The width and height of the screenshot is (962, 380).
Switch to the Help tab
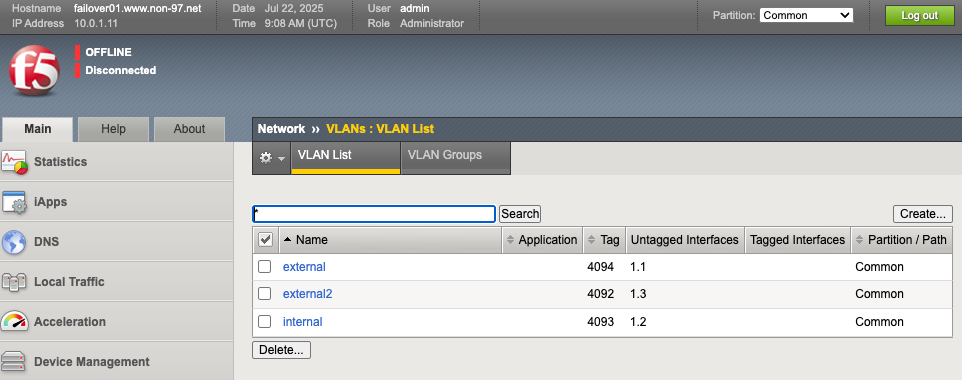(114, 129)
